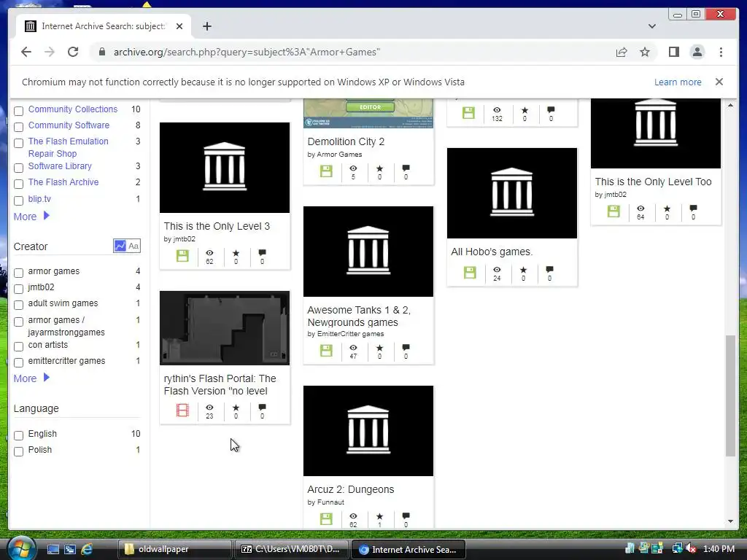Image resolution: width=747 pixels, height=560 pixels.
Task: Click views eye icon under All Hobo's games
Action: tap(497, 270)
